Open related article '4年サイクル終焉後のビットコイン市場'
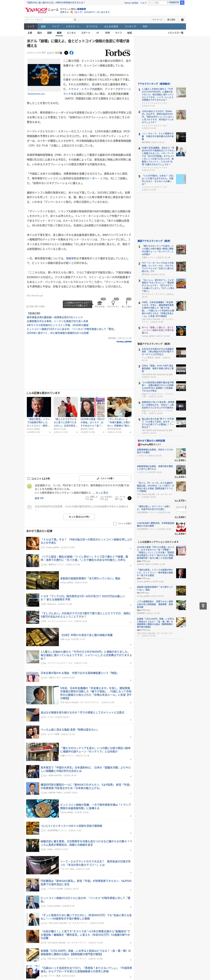 [x=58, y=325]
